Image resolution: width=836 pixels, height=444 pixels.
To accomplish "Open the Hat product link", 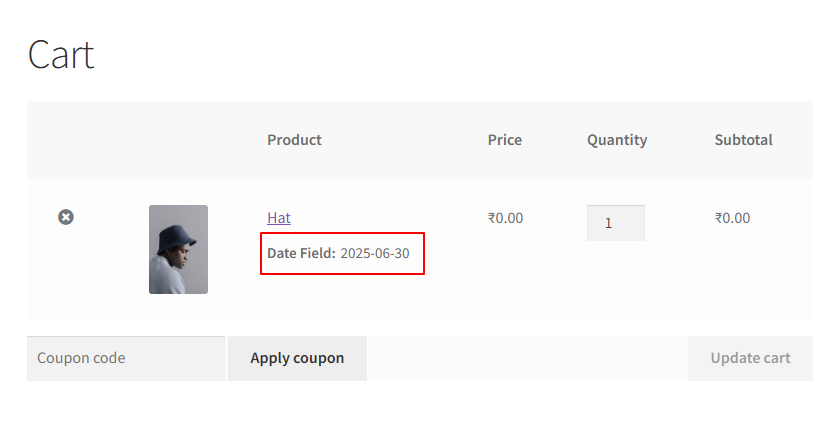I will pos(279,218).
